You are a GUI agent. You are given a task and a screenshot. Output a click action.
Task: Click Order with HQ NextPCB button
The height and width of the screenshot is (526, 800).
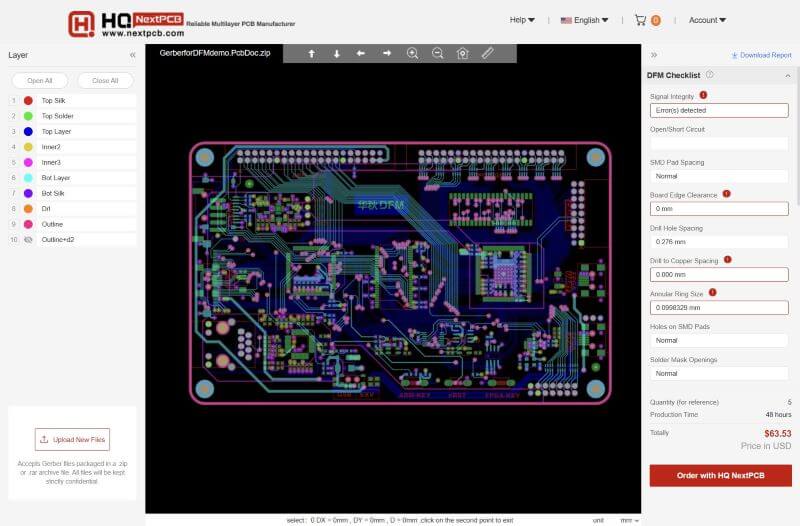tap(720, 475)
